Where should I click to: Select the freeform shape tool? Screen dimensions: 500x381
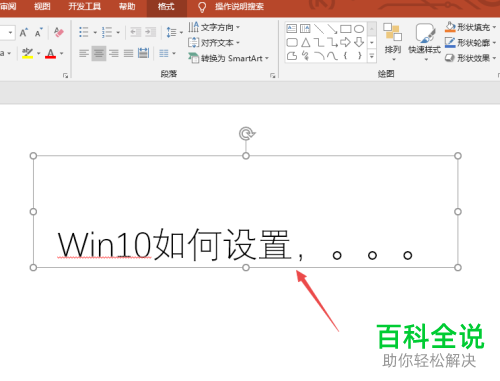(x=292, y=56)
